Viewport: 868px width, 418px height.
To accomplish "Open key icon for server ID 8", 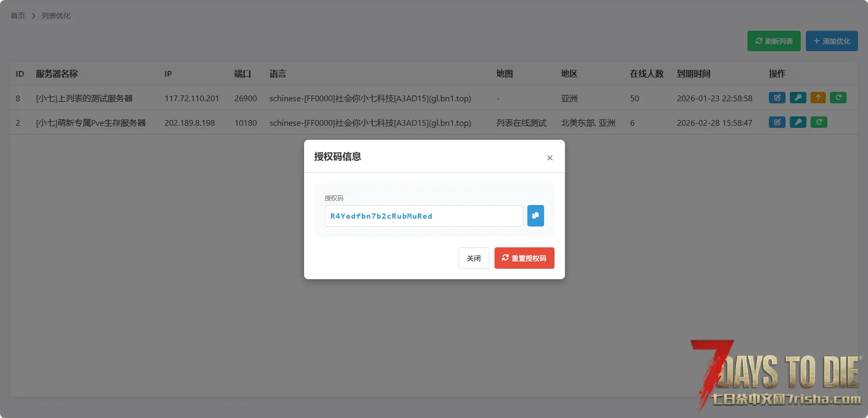I will (798, 98).
